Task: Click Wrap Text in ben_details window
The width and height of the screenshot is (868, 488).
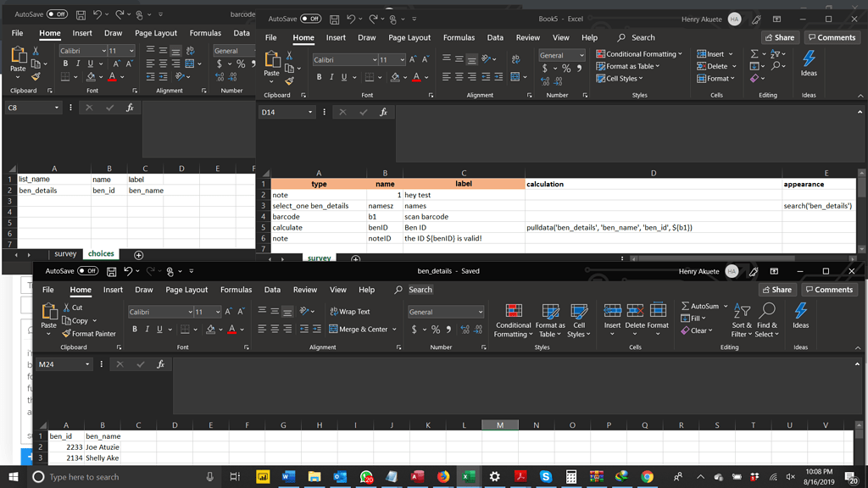Action: click(x=349, y=312)
